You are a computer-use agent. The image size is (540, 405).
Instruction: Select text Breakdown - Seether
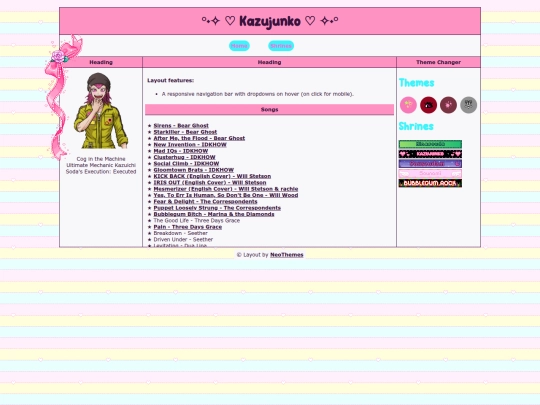180,233
